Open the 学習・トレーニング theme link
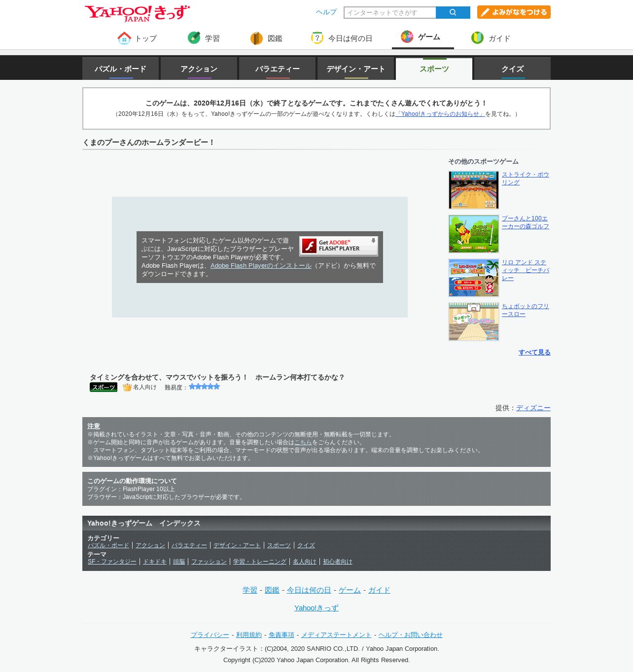 click(x=260, y=562)
